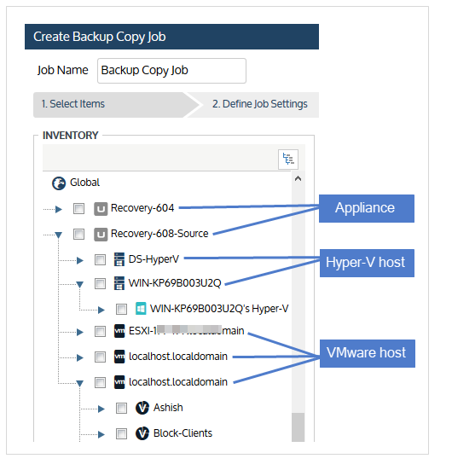
Task: Open the Define Job Settings step
Action: [260, 104]
